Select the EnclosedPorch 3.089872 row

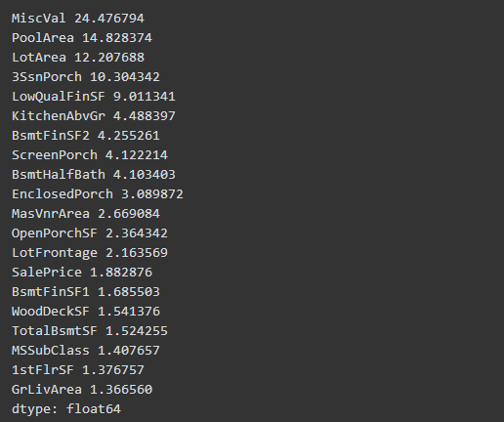pyautogui.click(x=98, y=194)
